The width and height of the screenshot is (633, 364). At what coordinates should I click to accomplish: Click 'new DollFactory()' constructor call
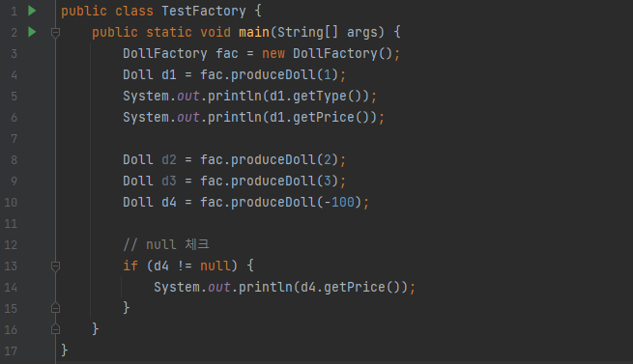(x=327, y=54)
